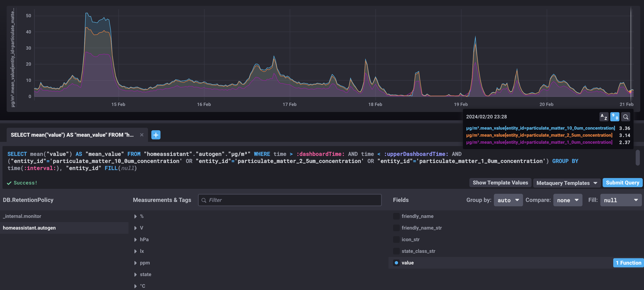Select _internal.monitor database
The image size is (644, 290).
point(64,216)
